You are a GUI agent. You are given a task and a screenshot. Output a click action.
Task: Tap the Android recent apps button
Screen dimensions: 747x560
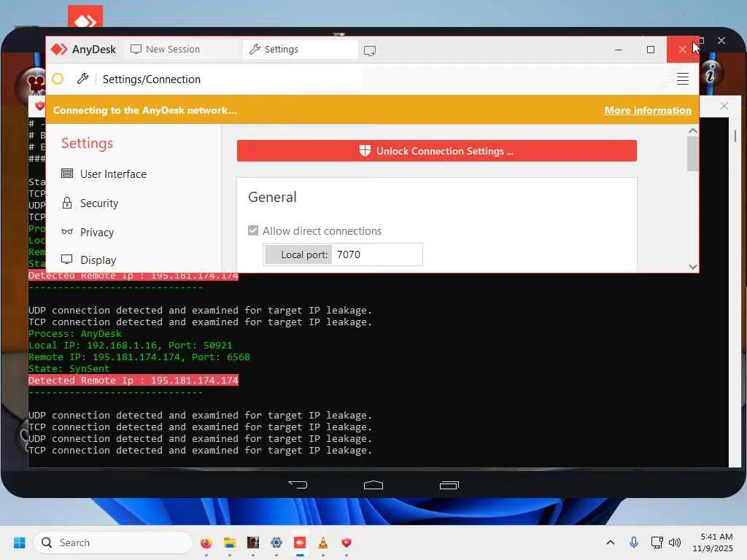(449, 485)
